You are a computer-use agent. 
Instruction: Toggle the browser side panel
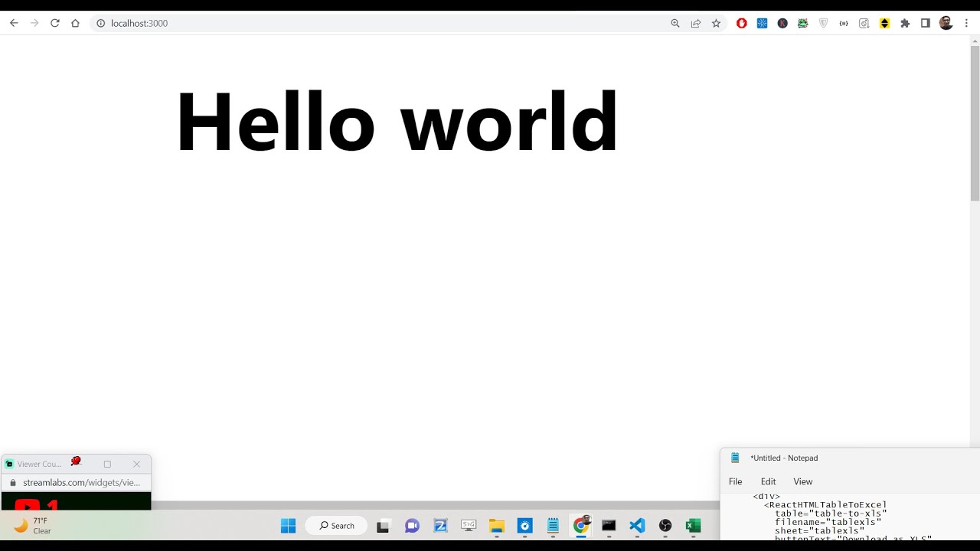(926, 23)
